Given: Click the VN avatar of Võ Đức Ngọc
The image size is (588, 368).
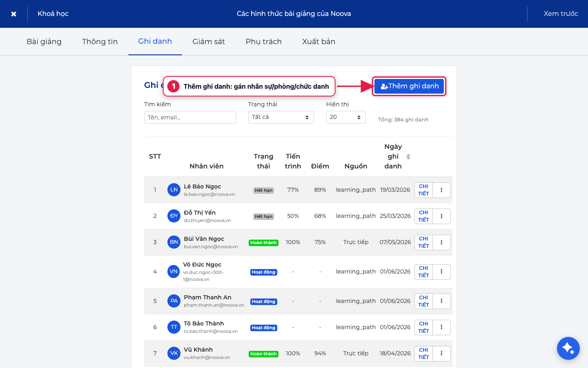Looking at the screenshot, I should [x=174, y=272].
